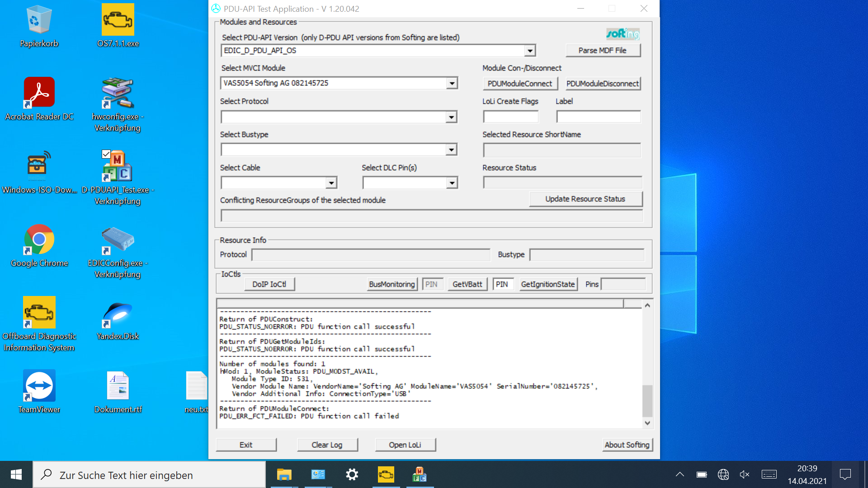Image resolution: width=868 pixels, height=488 pixels.
Task: Click muted volume tray icon
Action: point(745,474)
